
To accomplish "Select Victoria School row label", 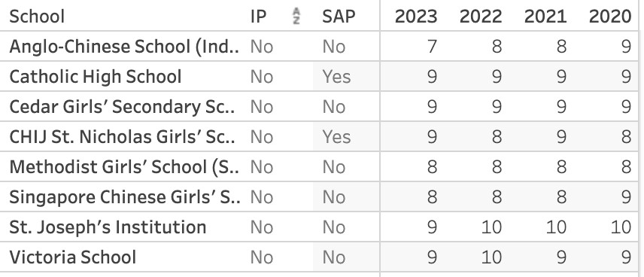I will [73, 257].
